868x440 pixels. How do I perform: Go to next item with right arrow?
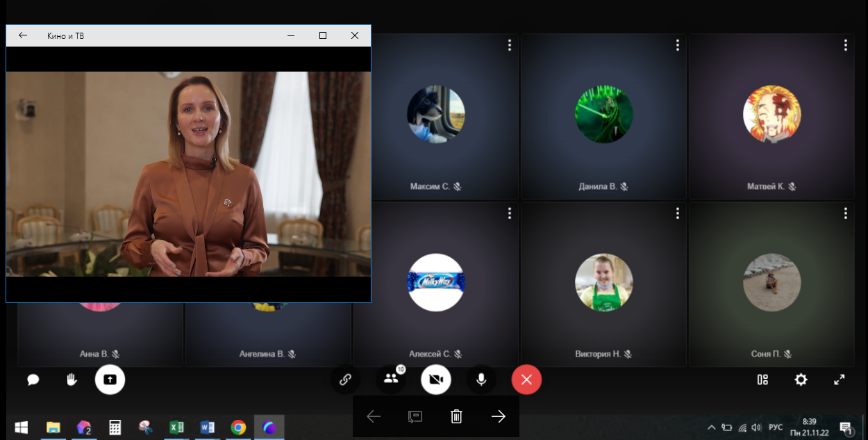[499, 416]
